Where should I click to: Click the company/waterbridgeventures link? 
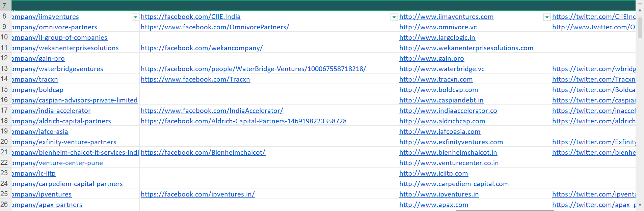point(58,69)
